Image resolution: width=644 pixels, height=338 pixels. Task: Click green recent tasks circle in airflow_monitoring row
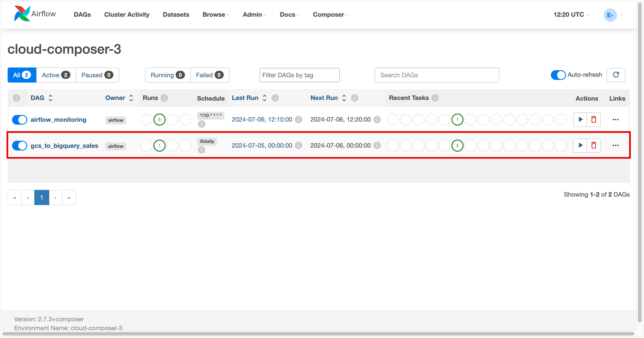point(457,120)
